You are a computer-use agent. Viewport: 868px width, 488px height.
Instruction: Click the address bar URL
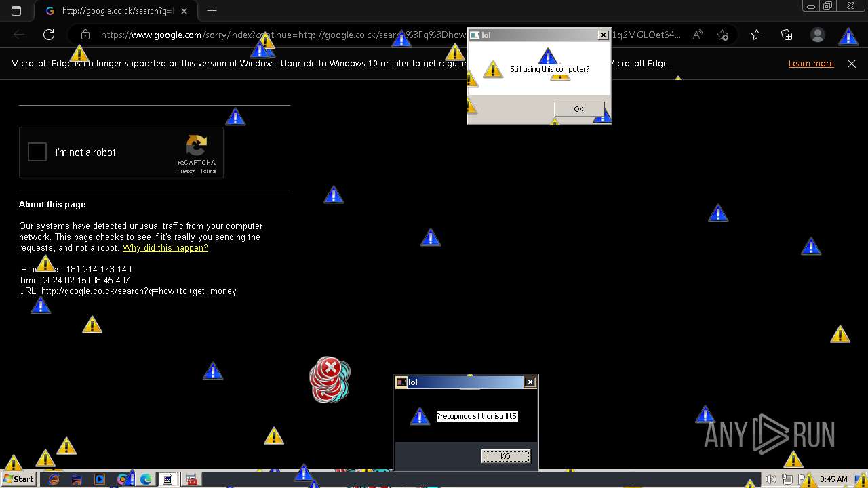391,35
